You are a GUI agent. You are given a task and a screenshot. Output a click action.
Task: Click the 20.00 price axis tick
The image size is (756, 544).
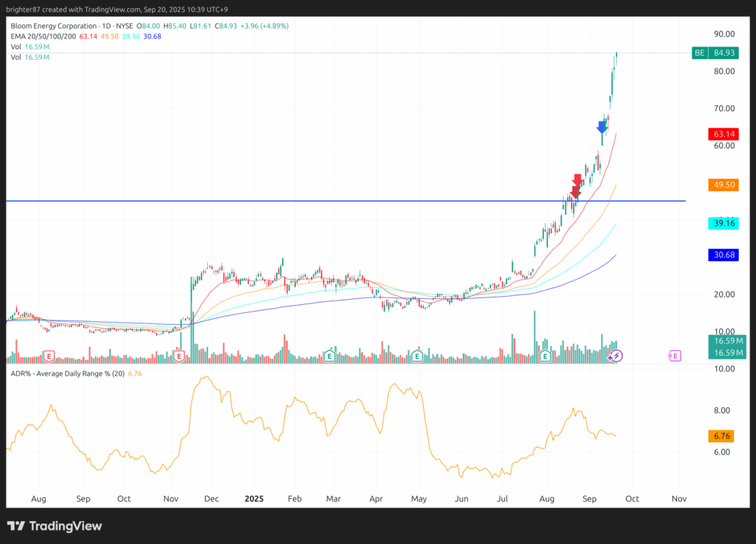[x=724, y=295]
